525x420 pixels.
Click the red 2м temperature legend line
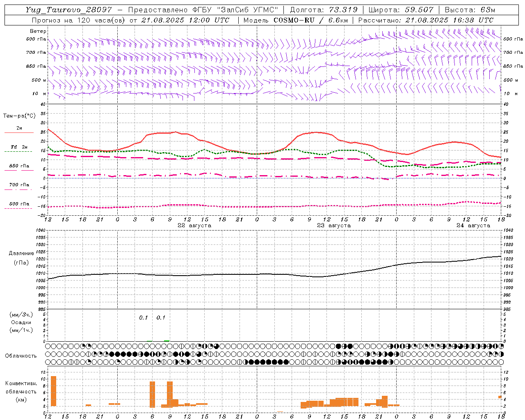[19, 132]
